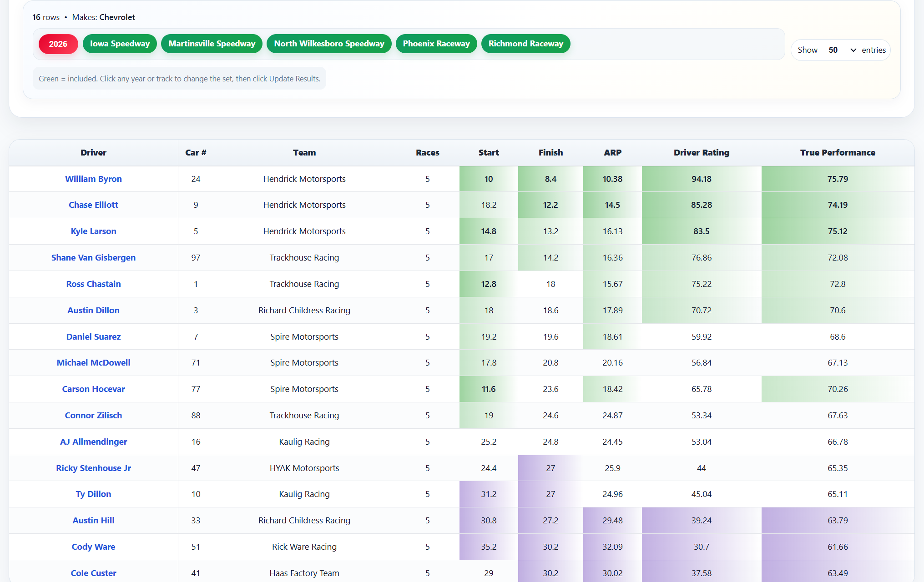Click Cole Custer's Driver Rating 37.58
The width and height of the screenshot is (924, 582).
[702, 572]
